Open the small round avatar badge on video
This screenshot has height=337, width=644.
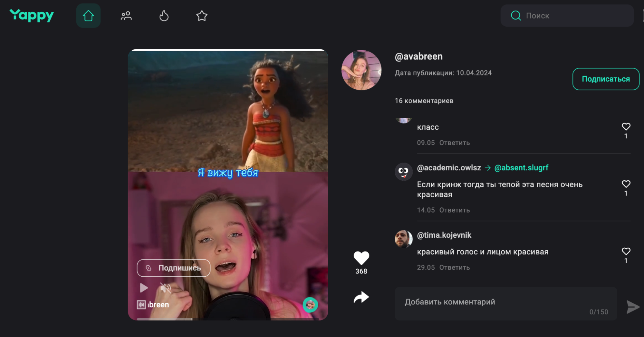[x=310, y=305]
